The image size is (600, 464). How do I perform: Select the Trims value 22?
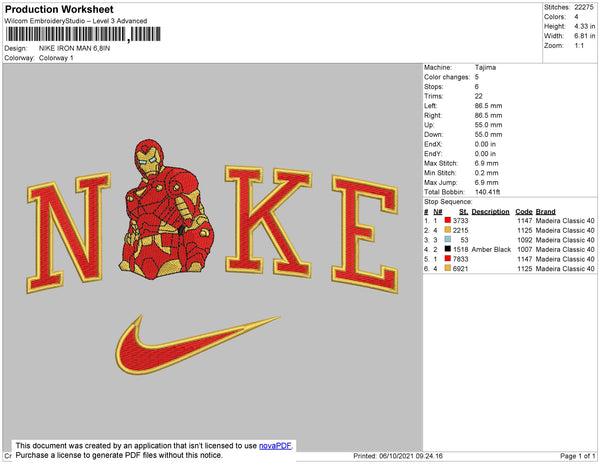point(479,96)
